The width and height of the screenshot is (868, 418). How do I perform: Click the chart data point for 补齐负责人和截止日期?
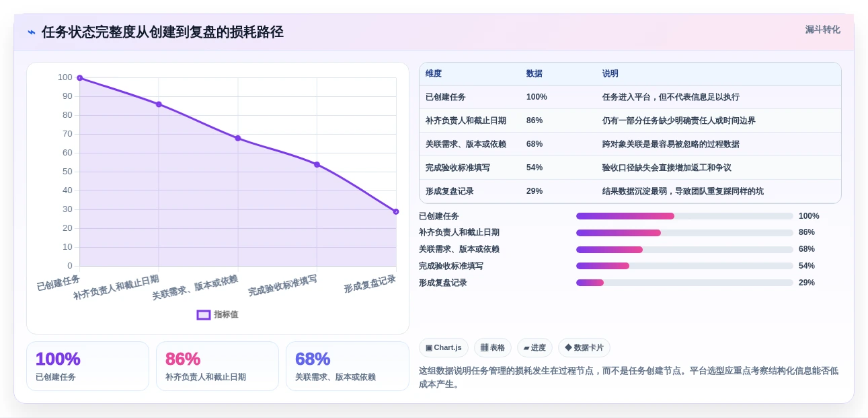[159, 104]
